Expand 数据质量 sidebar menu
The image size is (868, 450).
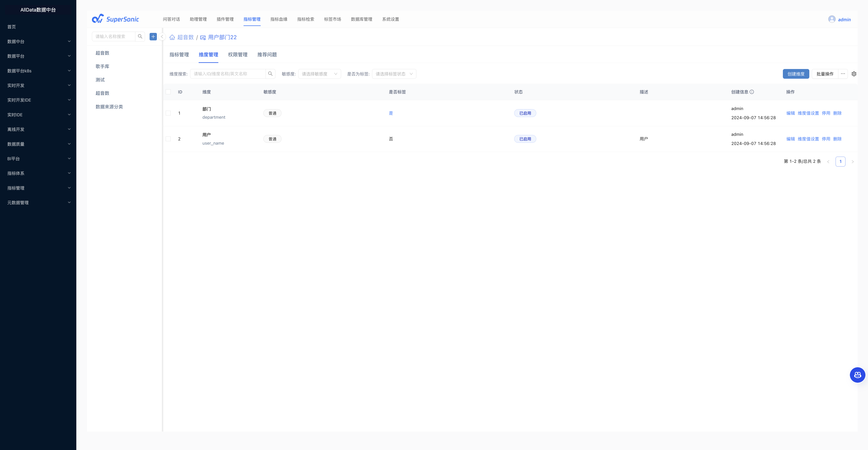click(x=38, y=144)
